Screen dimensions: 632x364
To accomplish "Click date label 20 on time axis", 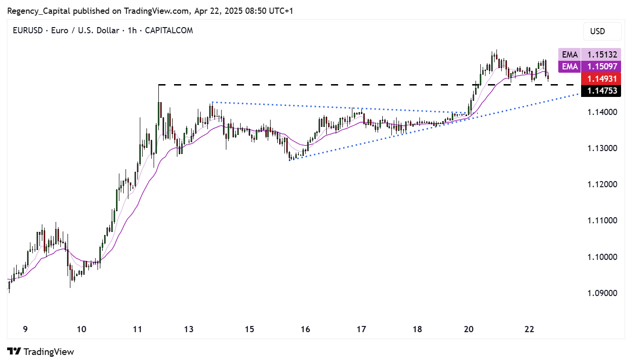I will click(x=469, y=329).
